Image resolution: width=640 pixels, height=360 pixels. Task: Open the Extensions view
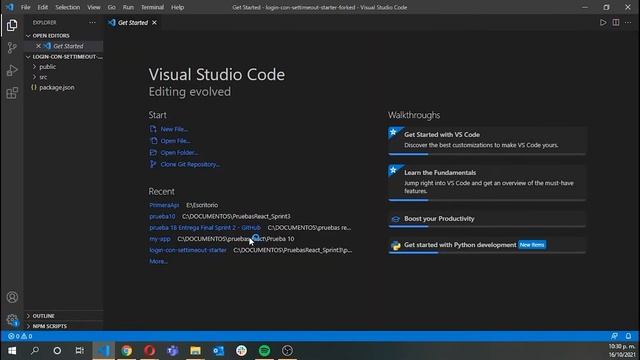[x=12, y=93]
